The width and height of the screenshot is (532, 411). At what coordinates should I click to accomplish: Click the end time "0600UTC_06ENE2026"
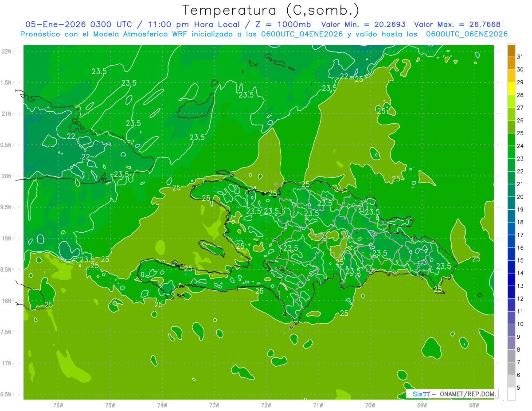click(467, 34)
